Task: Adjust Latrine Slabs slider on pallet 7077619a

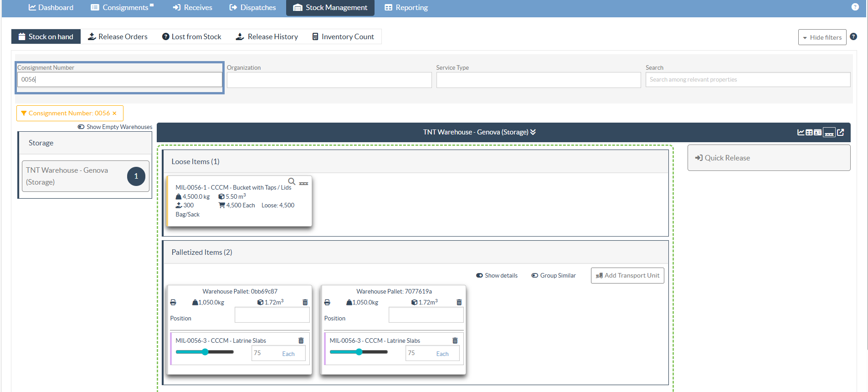Action: pos(359,352)
